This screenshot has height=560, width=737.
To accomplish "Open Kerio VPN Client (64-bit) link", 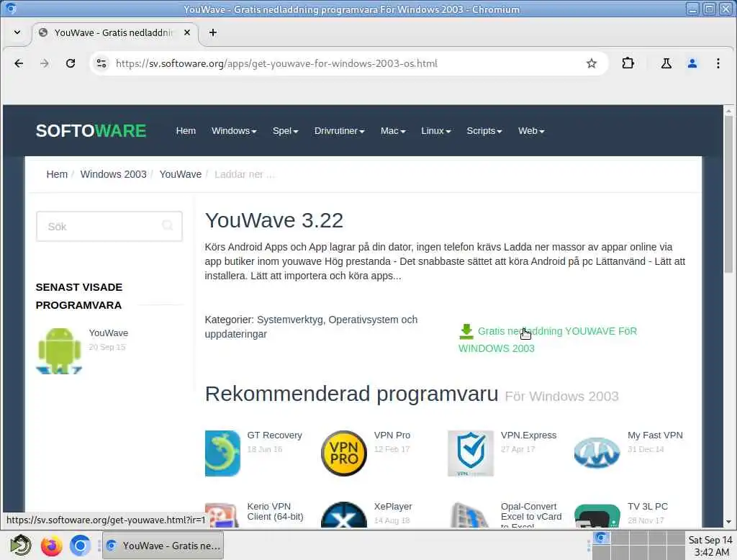I will [x=276, y=512].
